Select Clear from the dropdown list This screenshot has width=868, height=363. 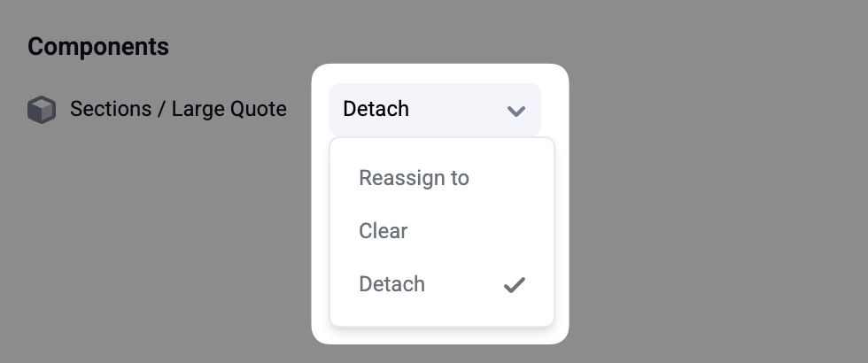click(384, 231)
